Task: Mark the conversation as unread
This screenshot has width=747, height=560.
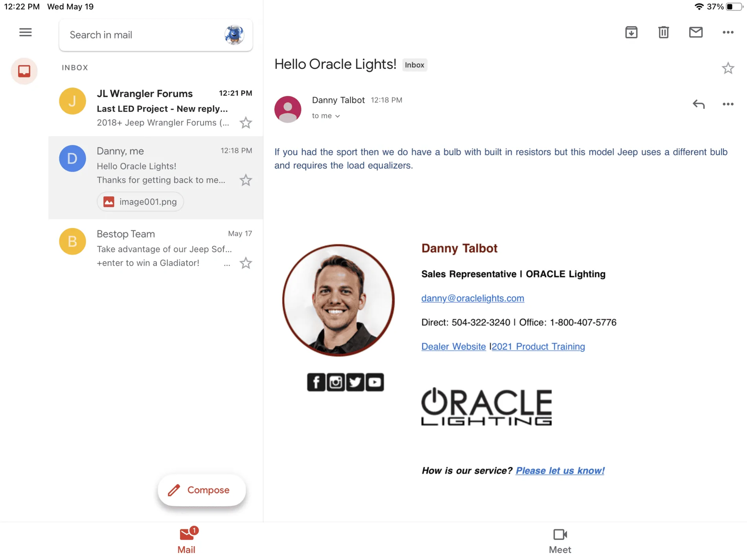Action: tap(696, 32)
